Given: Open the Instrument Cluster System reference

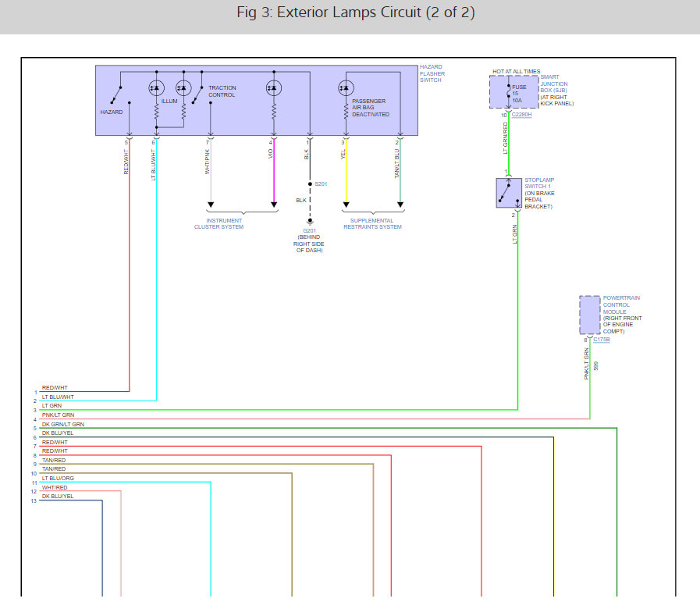Looking at the screenshot, I should point(219,224).
